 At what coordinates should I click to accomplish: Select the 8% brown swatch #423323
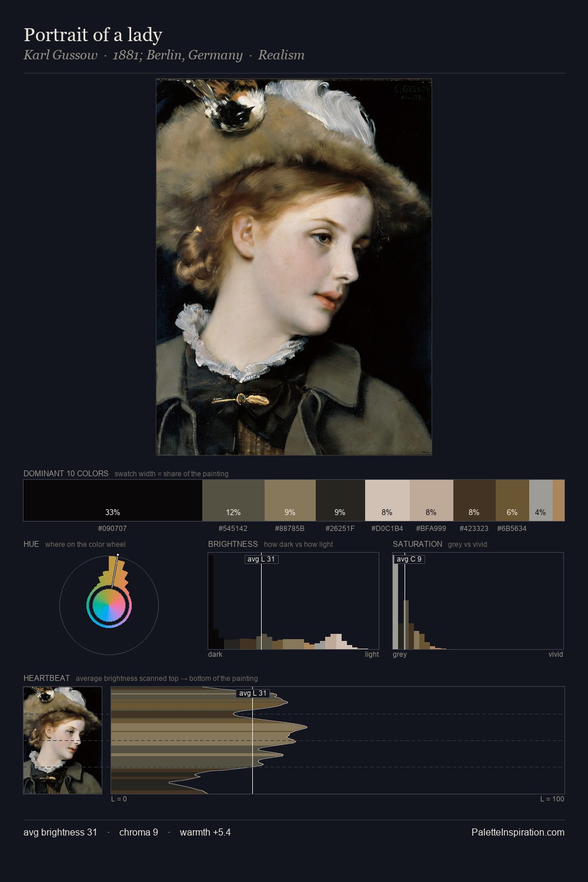pyautogui.click(x=475, y=500)
